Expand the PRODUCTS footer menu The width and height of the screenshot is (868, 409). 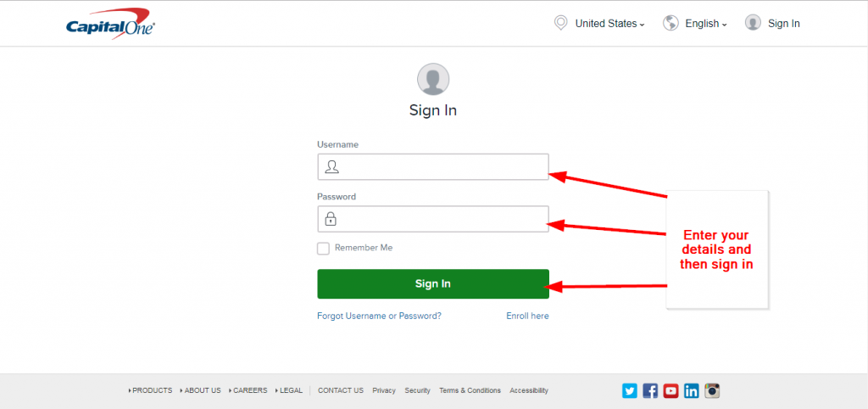tap(151, 390)
